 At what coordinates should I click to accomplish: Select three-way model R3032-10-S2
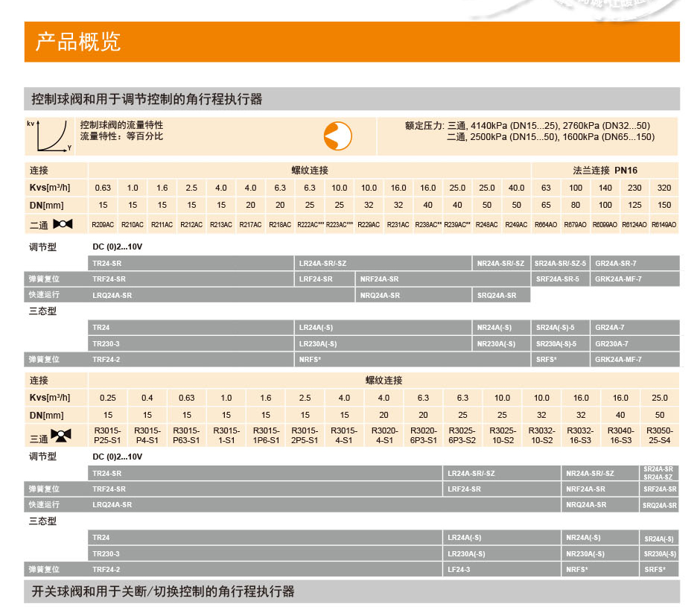tap(541, 436)
